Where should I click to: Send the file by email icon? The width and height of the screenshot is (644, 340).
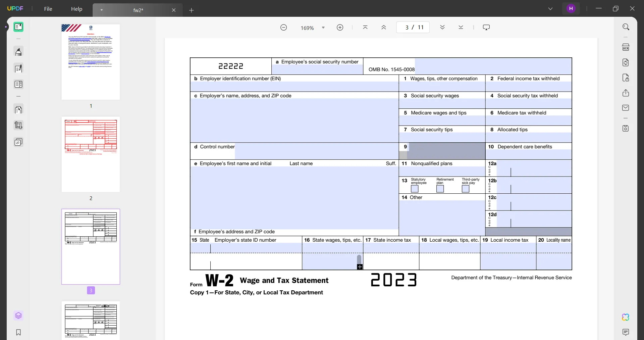click(626, 108)
